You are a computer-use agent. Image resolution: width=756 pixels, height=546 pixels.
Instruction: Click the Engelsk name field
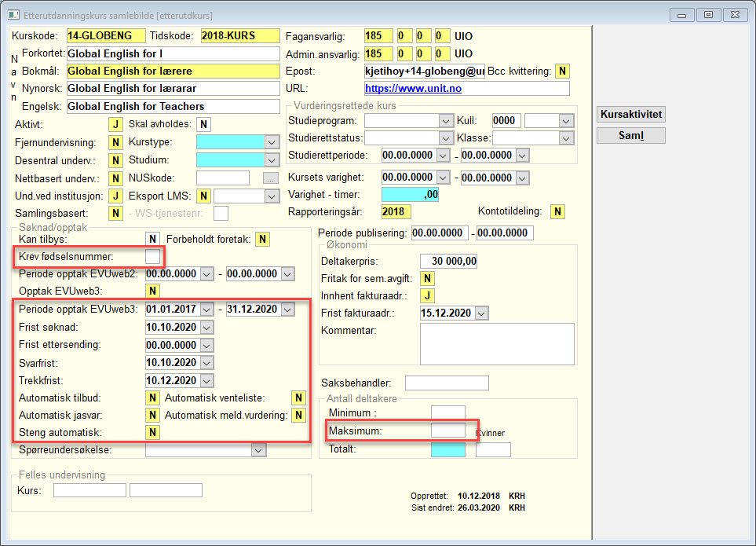point(173,107)
